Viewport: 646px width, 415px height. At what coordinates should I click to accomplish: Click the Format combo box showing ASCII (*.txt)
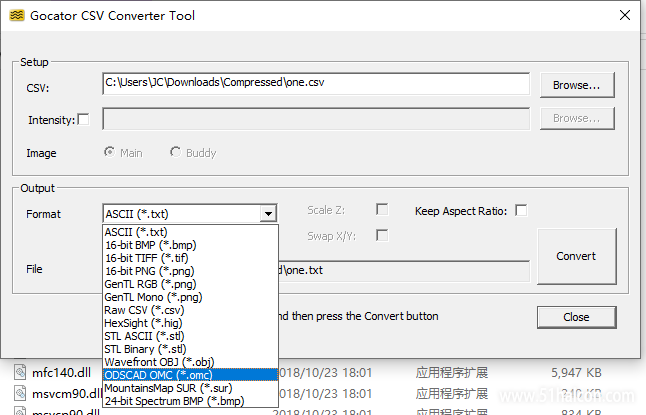190,214
